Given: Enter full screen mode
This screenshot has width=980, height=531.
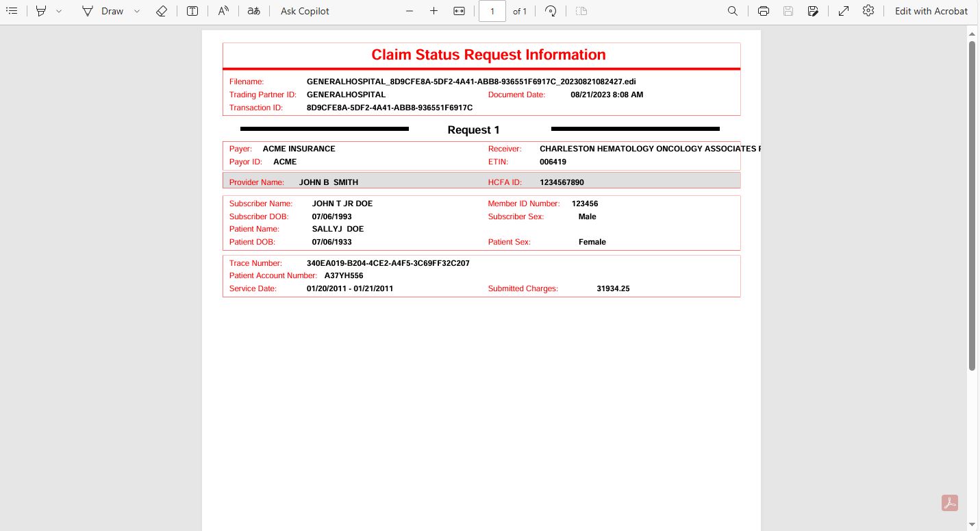Looking at the screenshot, I should pyautogui.click(x=844, y=11).
